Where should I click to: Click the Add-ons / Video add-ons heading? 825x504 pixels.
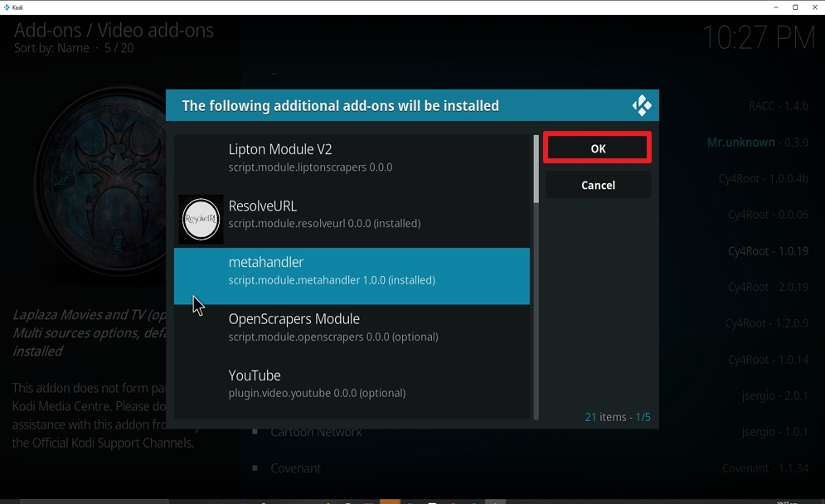pos(114,30)
